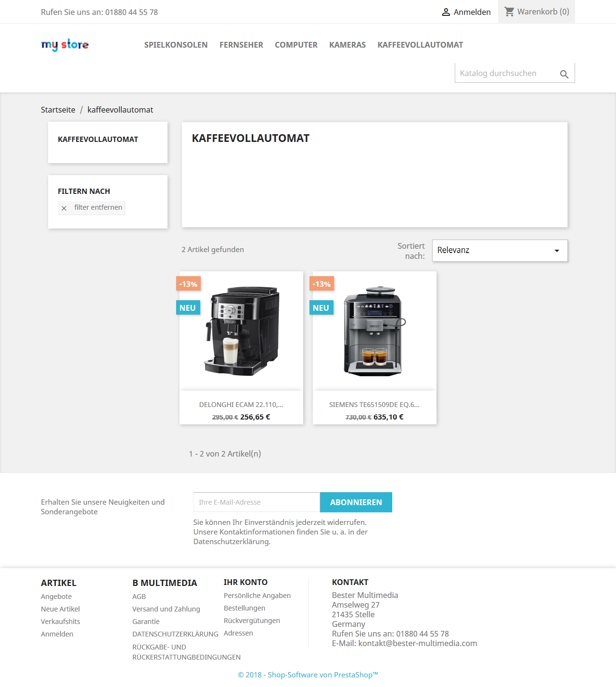The image size is (616, 687).
Task: Click NEU badge on Siemens product
Action: (321, 308)
